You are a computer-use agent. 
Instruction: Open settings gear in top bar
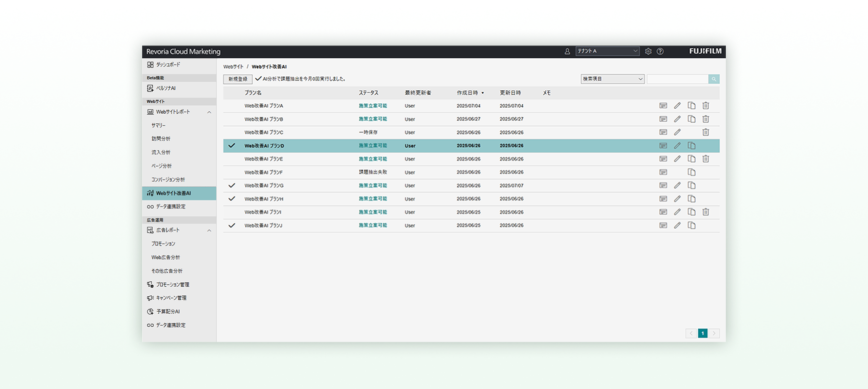coord(648,51)
